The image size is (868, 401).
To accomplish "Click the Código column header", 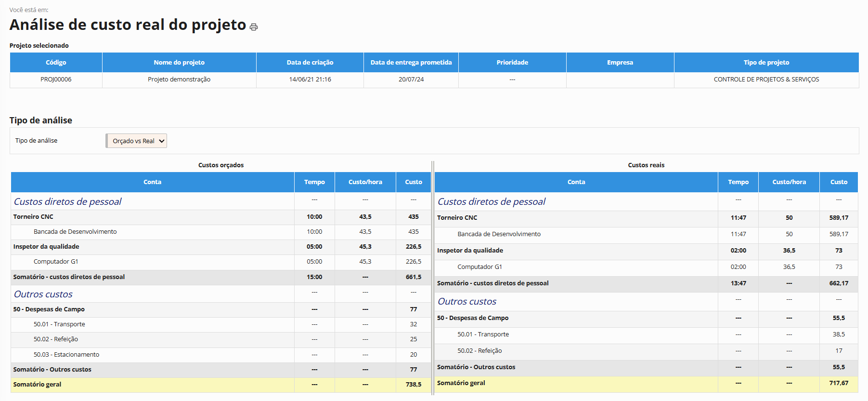I will click(x=56, y=63).
